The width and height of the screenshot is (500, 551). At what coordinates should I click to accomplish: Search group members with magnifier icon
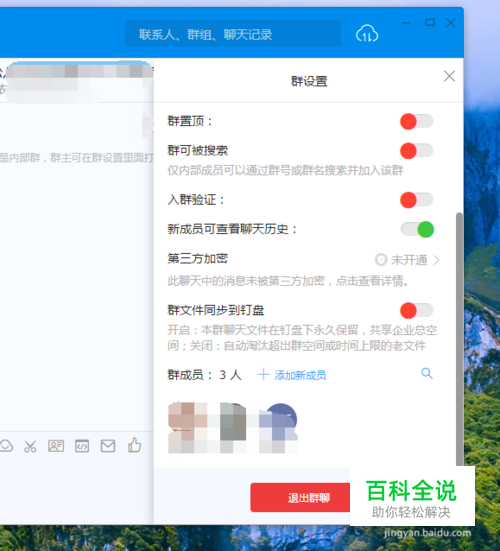[427, 374]
